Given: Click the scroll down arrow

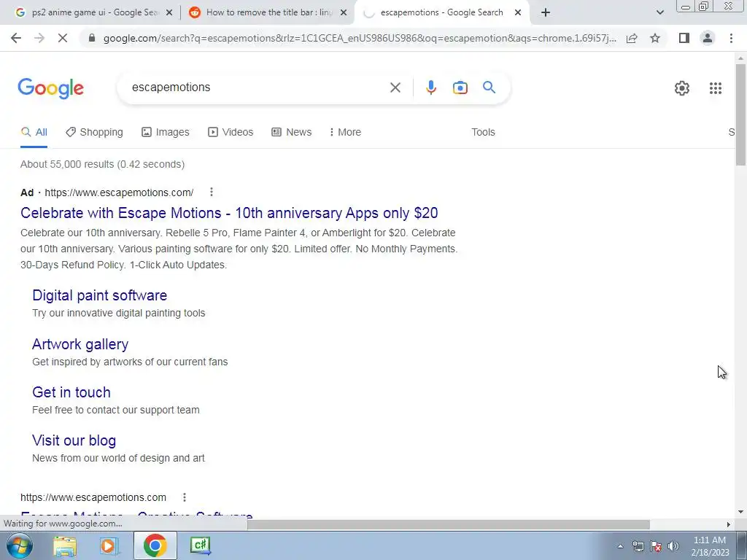Looking at the screenshot, I should click(740, 513).
